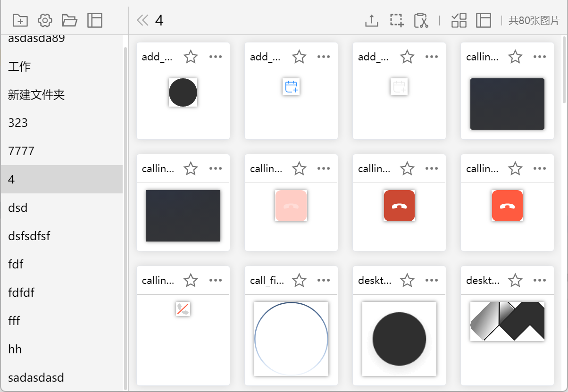The height and width of the screenshot is (392, 568).
Task: Click the clipboard scissors icon
Action: point(421,20)
